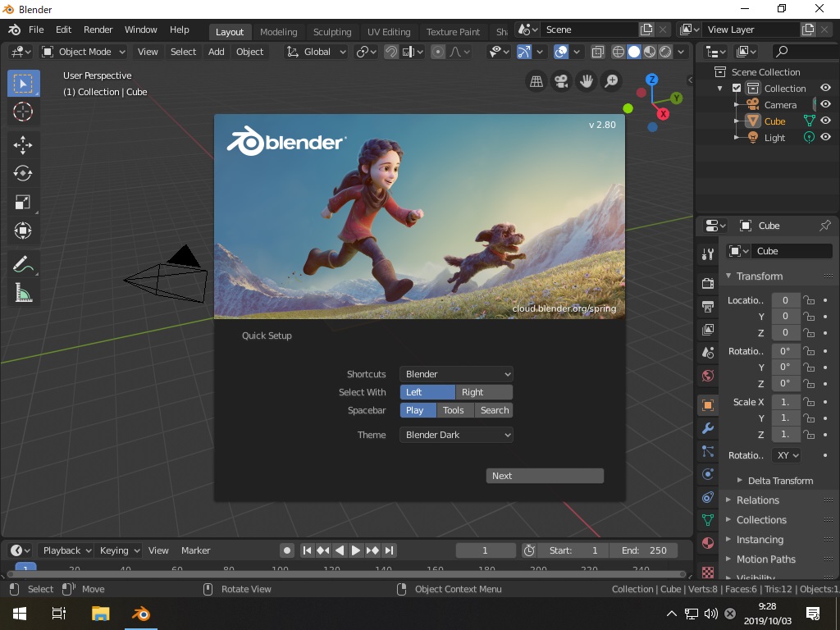Switch to wireframe viewport shading
The width and height of the screenshot is (840, 630).
(x=619, y=52)
